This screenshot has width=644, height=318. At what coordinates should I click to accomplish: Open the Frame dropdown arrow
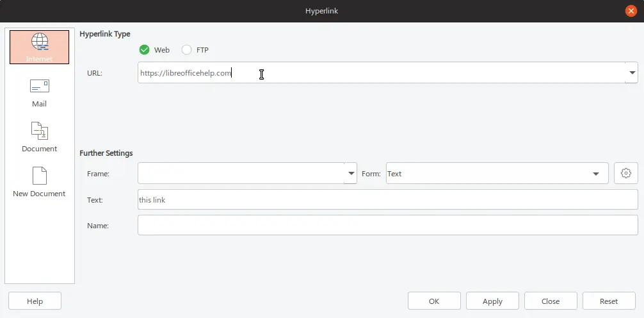coord(351,173)
